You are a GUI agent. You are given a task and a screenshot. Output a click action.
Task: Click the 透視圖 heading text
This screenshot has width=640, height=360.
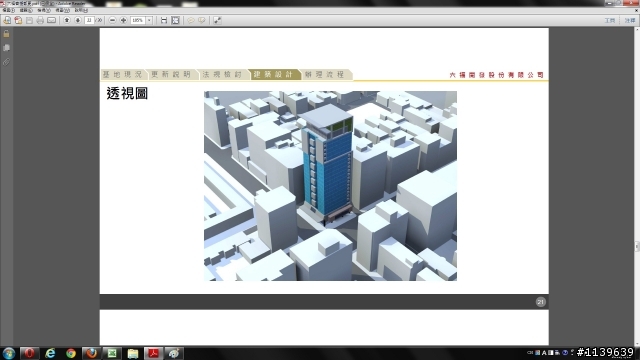(x=127, y=93)
